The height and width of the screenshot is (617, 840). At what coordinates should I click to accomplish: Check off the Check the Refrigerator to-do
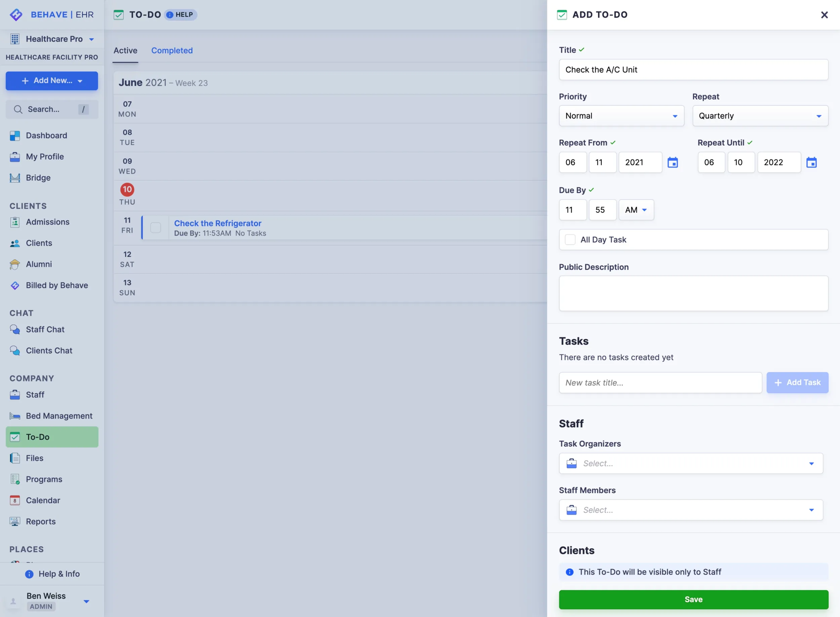coord(156,227)
